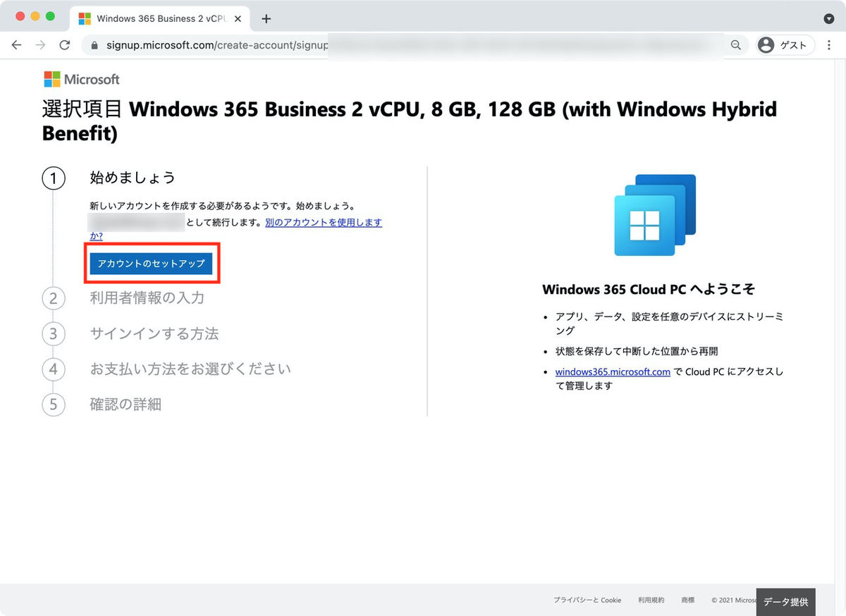Click step 4 お支払い方法をお選びください
The image size is (846, 616).
pyautogui.click(x=190, y=369)
